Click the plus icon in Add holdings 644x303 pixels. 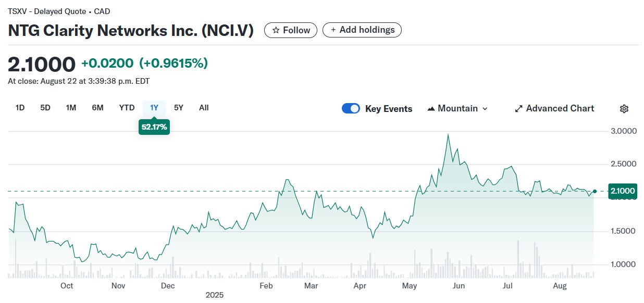333,30
